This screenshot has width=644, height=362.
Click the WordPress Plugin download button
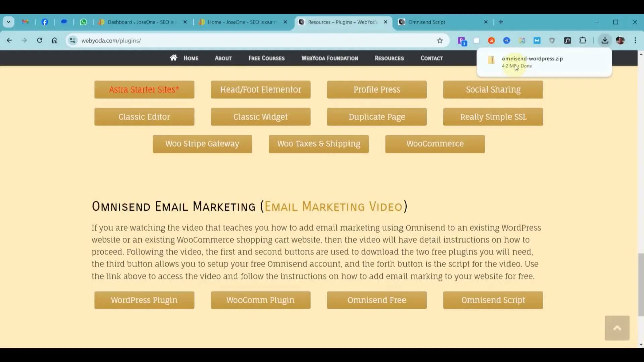coord(144,300)
